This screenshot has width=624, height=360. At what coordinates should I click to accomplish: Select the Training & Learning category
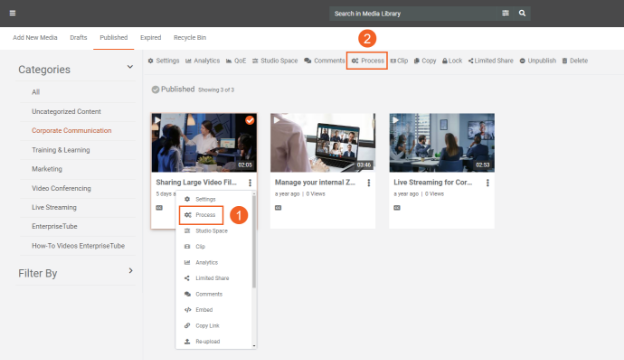coord(61,150)
